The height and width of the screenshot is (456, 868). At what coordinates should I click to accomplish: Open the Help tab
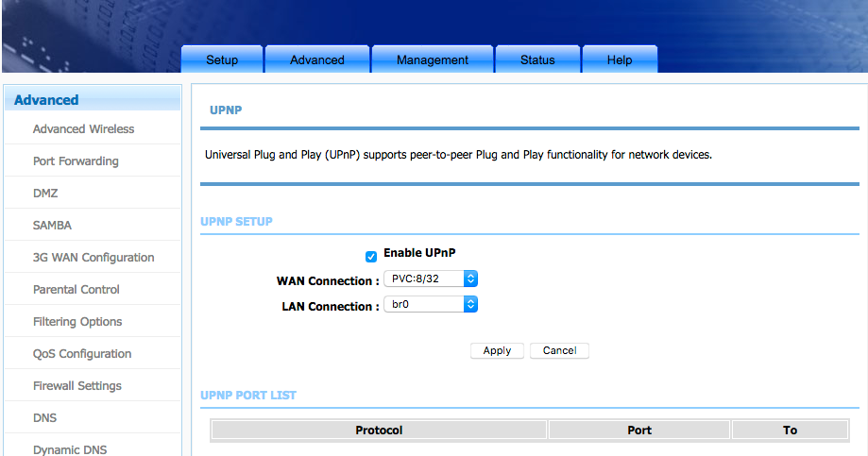point(620,59)
